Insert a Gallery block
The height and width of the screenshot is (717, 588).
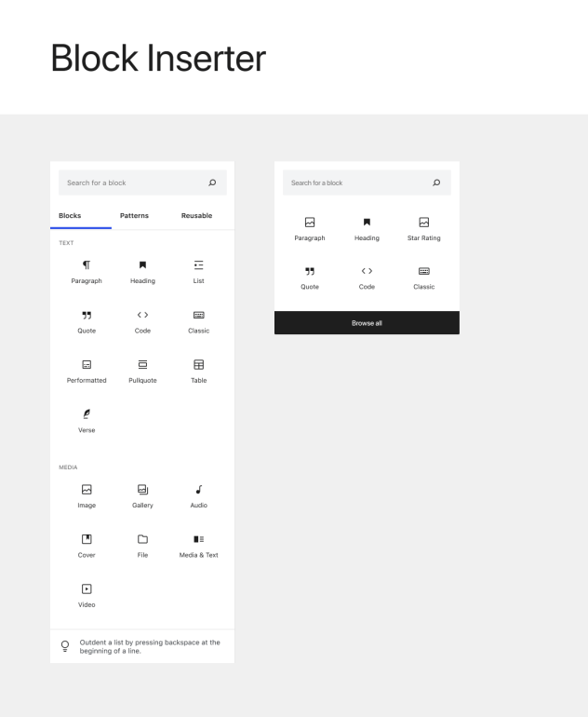pyautogui.click(x=142, y=496)
